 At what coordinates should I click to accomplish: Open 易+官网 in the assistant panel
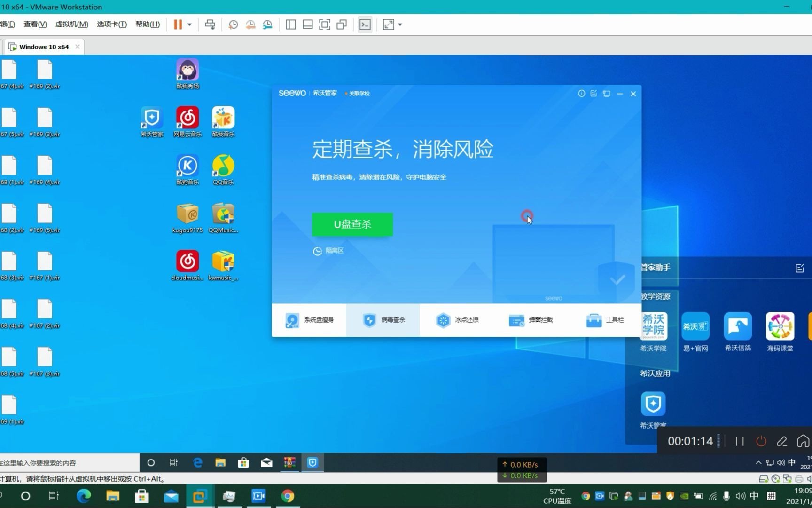coord(695,332)
